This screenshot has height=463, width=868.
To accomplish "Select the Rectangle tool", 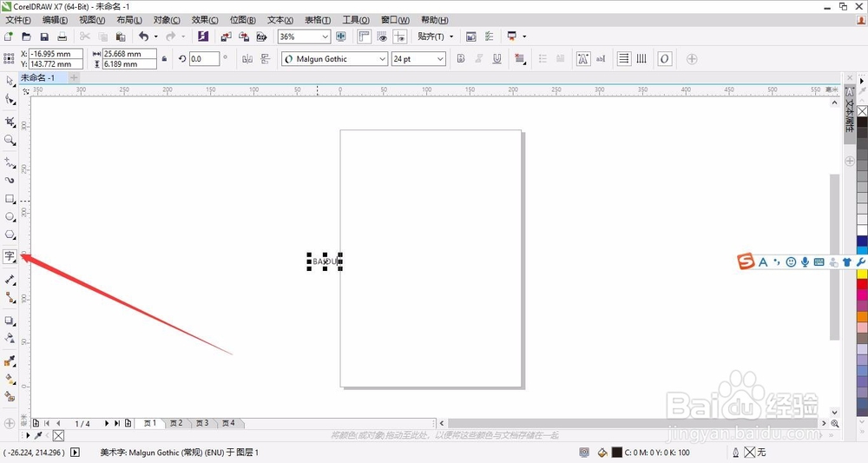I will [10, 198].
